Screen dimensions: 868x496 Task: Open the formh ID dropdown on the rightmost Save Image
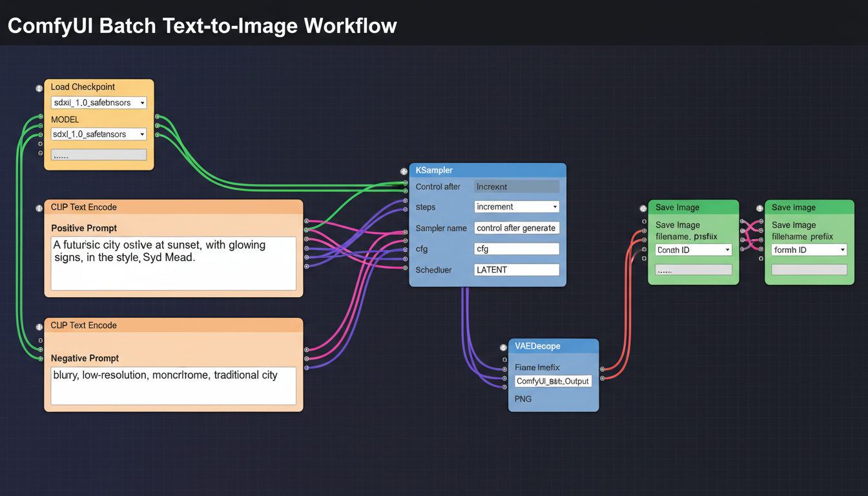tap(809, 250)
